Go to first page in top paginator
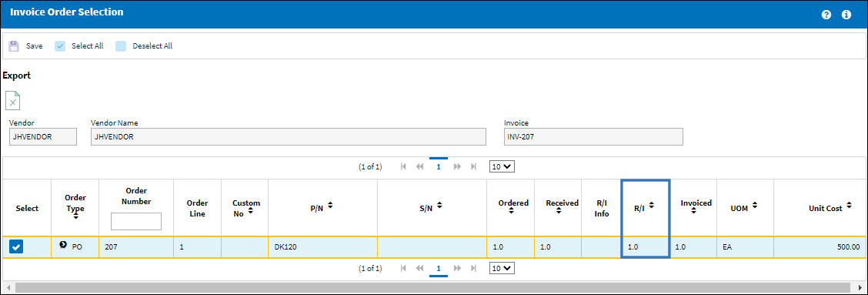This screenshot has width=868, height=295. (403, 166)
